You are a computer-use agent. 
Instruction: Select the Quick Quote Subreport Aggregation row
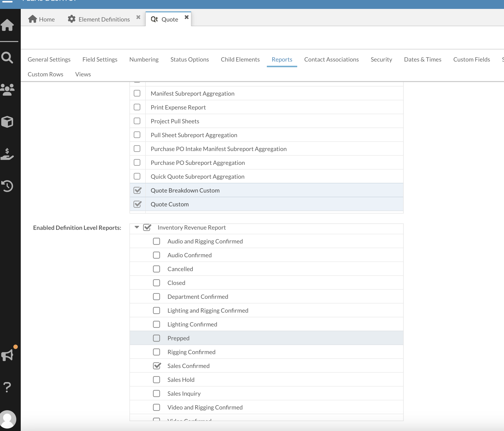[197, 176]
